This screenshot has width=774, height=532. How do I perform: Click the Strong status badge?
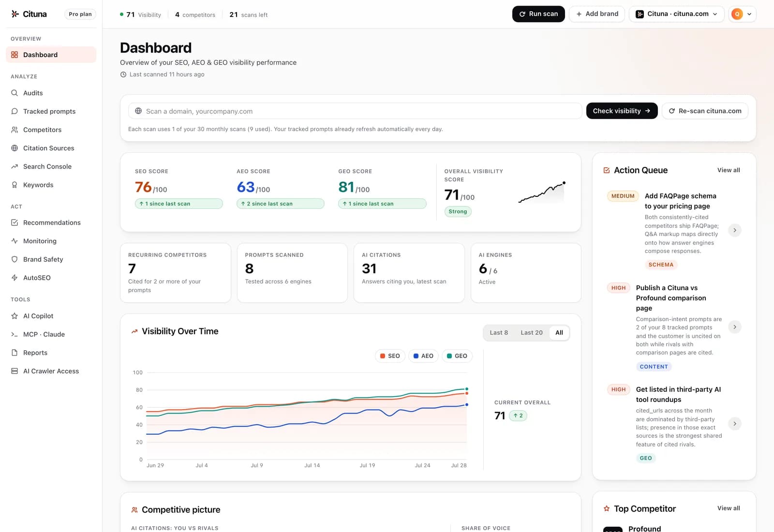(x=458, y=211)
